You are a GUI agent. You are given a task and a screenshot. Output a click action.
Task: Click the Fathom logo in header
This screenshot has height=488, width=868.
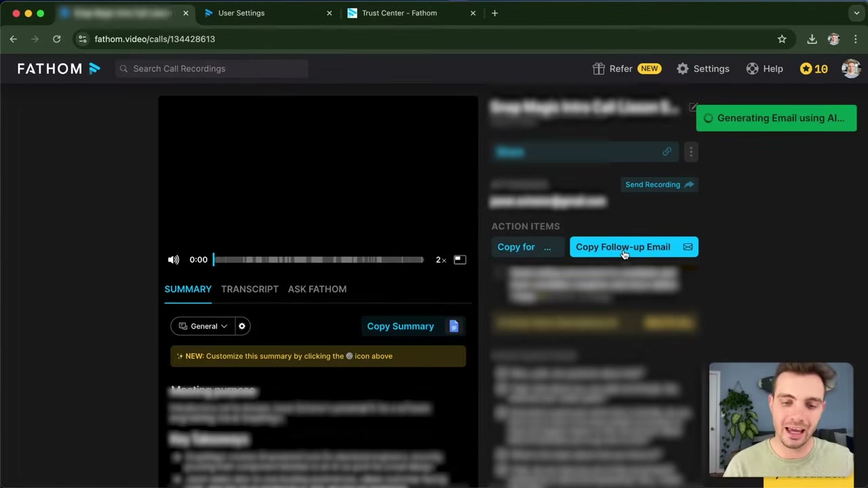[59, 68]
